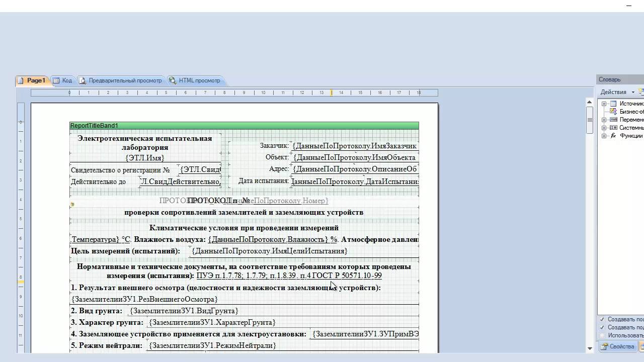Screen dimensions: 644x362
Task: Select the {ЗаземлителииЗУ1.ХарактерГрунта} field
Action: pyautogui.click(x=212, y=322)
